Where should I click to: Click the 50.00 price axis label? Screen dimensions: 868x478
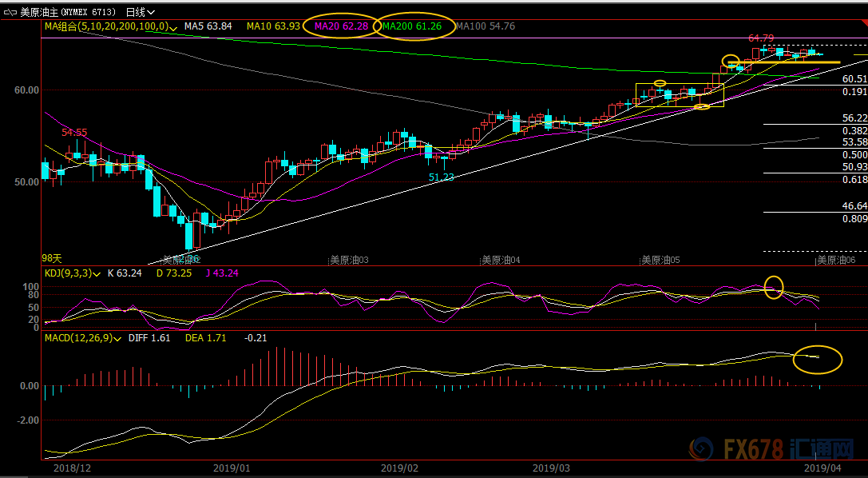(26, 181)
